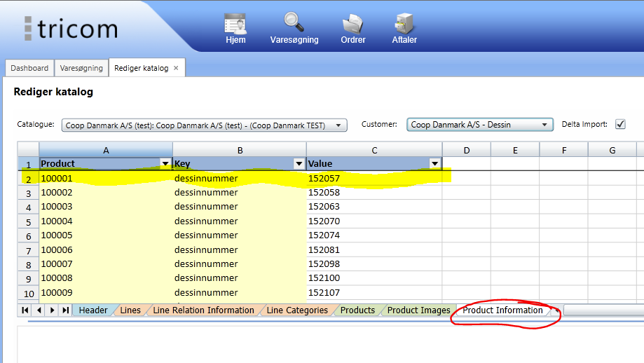Click cell with product 100008

pos(106,278)
